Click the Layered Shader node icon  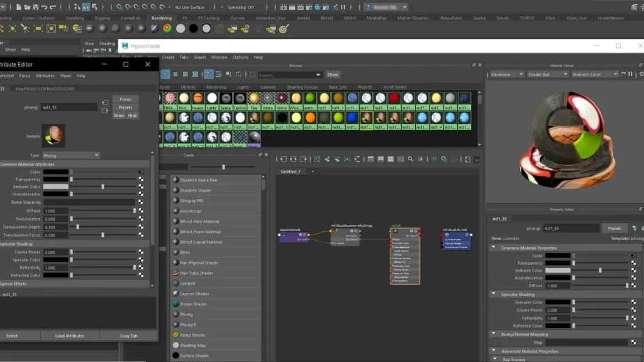point(175,293)
